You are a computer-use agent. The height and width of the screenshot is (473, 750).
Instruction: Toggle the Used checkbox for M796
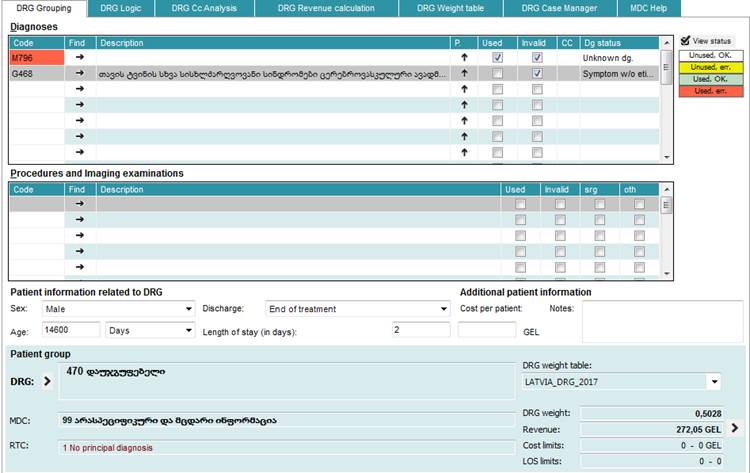(x=498, y=58)
